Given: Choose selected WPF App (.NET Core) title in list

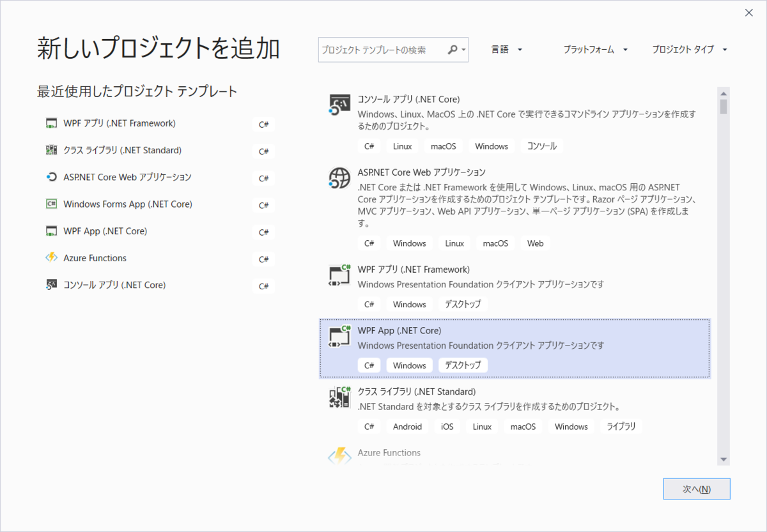Looking at the screenshot, I should (x=399, y=330).
